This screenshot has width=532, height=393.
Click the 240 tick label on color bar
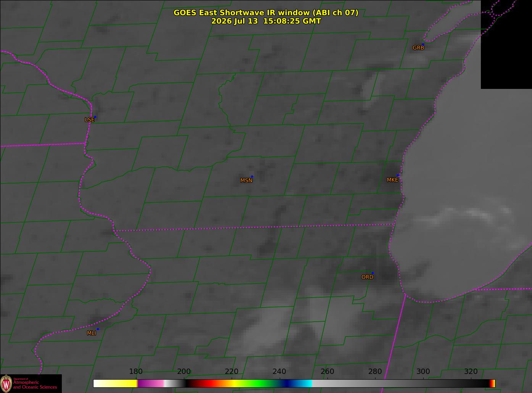coord(279,372)
